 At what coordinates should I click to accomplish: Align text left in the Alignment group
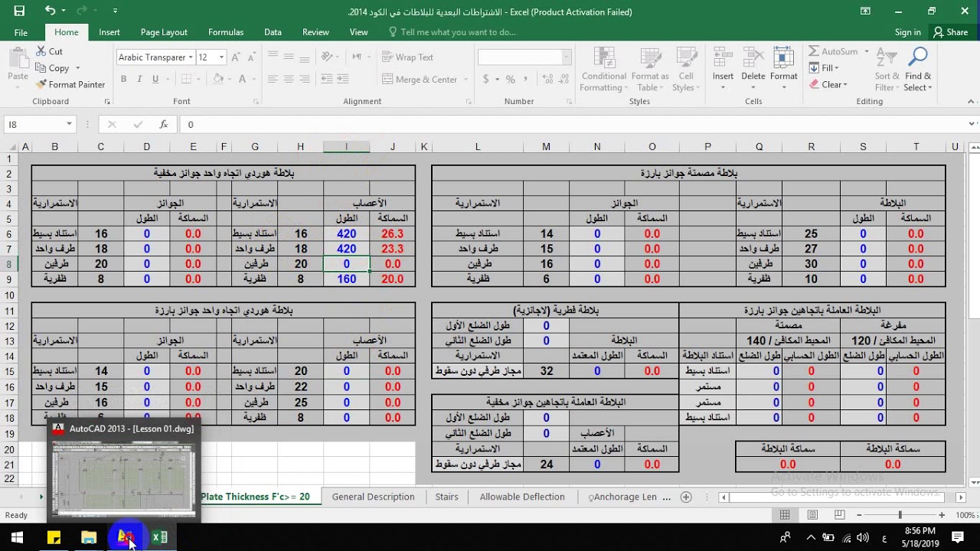[271, 79]
